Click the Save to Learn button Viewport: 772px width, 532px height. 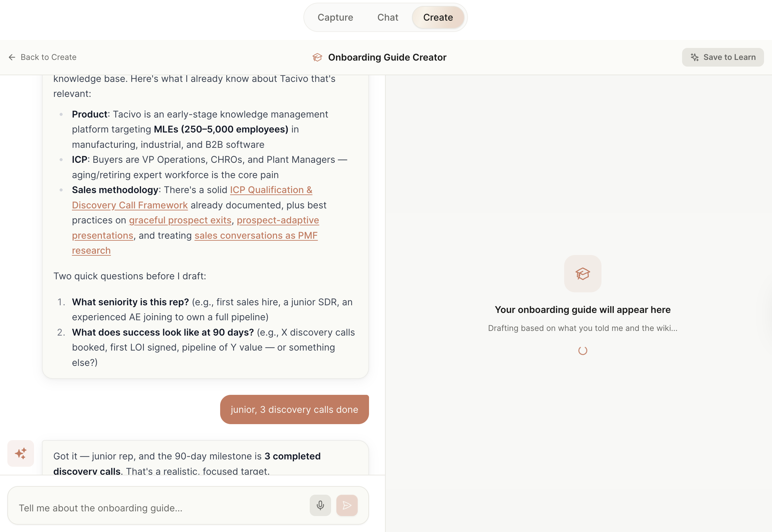tap(723, 57)
